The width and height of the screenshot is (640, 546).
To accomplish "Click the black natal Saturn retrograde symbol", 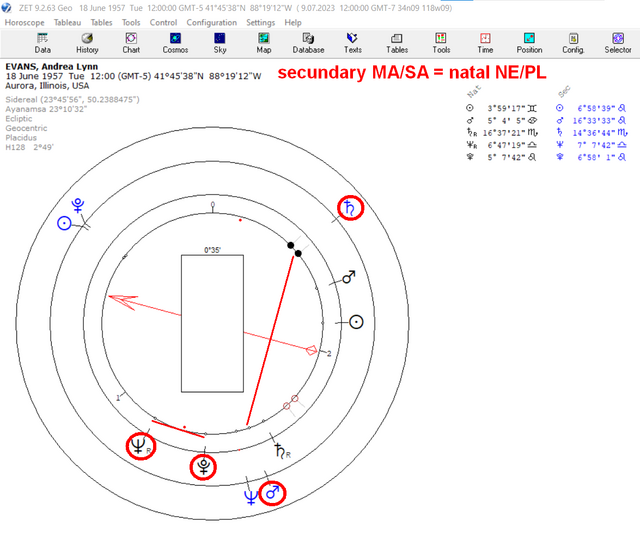I will [282, 451].
